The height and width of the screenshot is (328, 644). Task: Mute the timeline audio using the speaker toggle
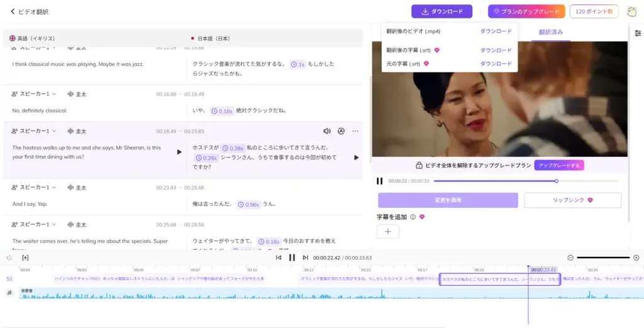click(9, 257)
